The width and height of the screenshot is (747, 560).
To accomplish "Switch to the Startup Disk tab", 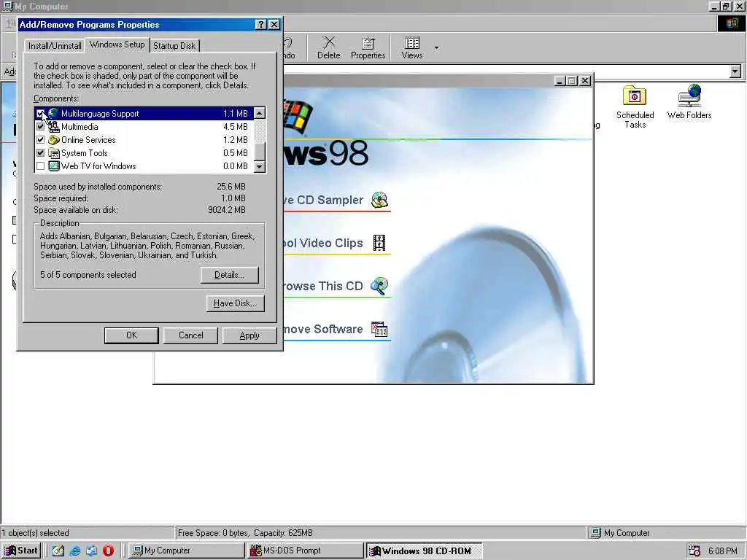I will 174,46.
